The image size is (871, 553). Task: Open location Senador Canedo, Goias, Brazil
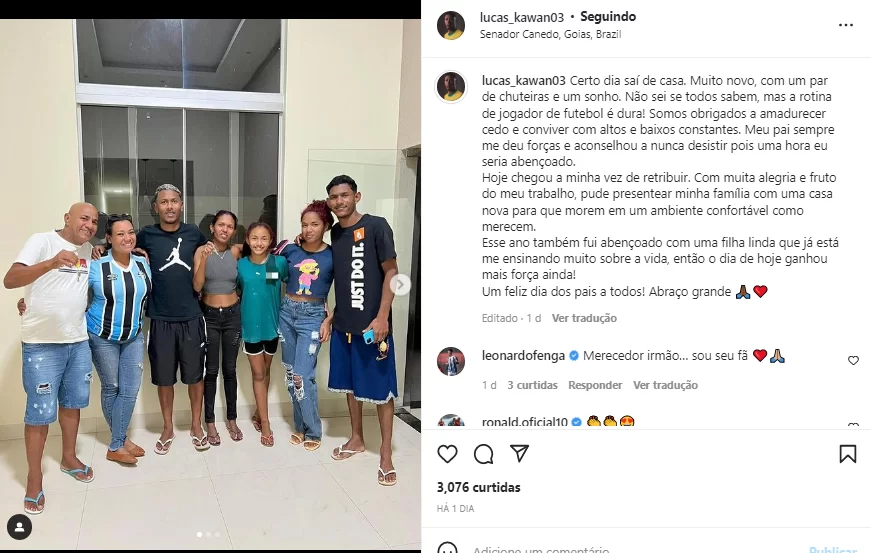pos(550,34)
